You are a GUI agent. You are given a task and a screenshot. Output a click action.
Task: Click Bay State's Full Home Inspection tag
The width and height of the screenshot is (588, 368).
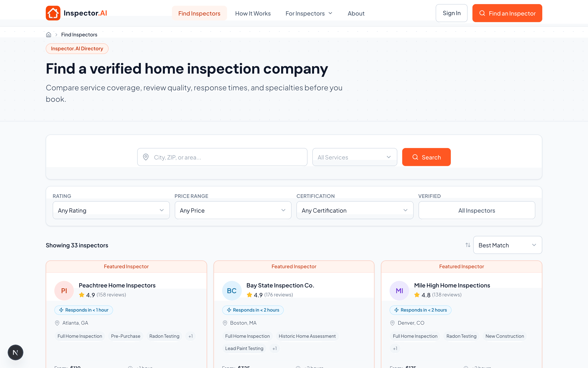click(x=247, y=336)
